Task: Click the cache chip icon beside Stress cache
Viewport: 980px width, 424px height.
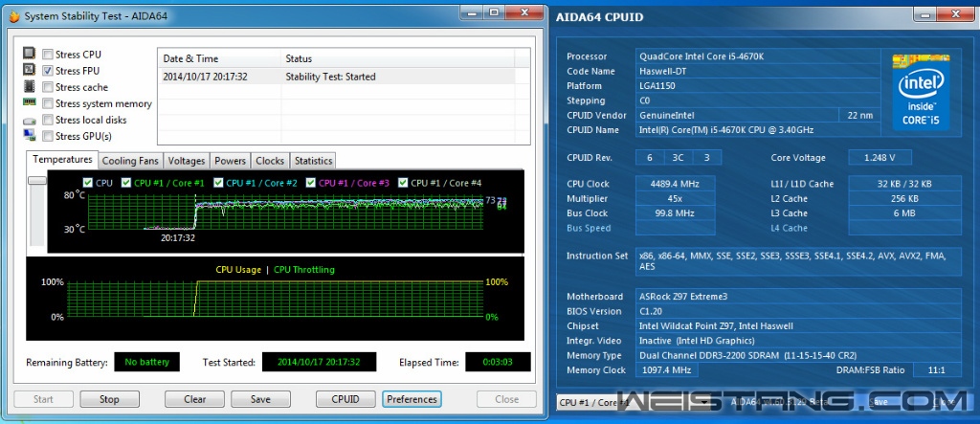Action: pyautogui.click(x=29, y=87)
